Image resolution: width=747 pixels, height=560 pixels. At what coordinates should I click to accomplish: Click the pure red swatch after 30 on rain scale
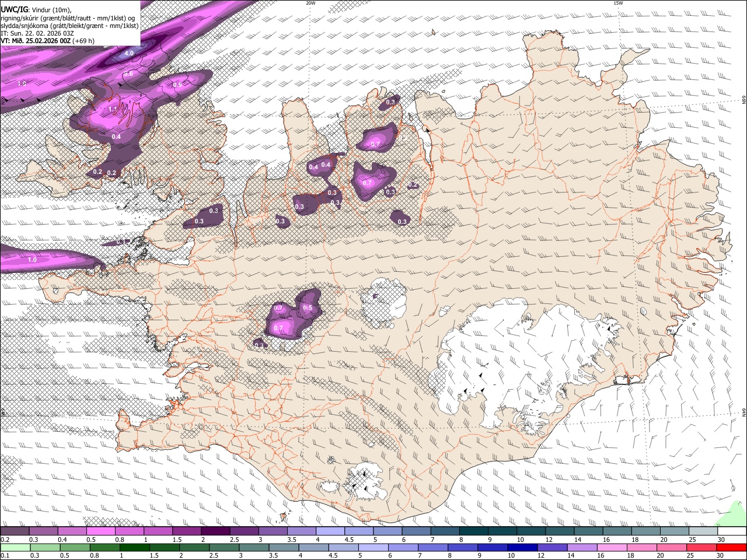point(731,547)
